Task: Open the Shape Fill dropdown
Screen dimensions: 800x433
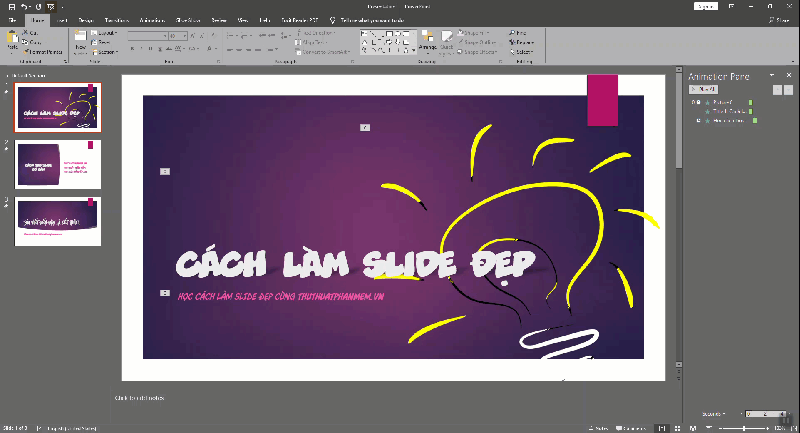Action: (473, 33)
